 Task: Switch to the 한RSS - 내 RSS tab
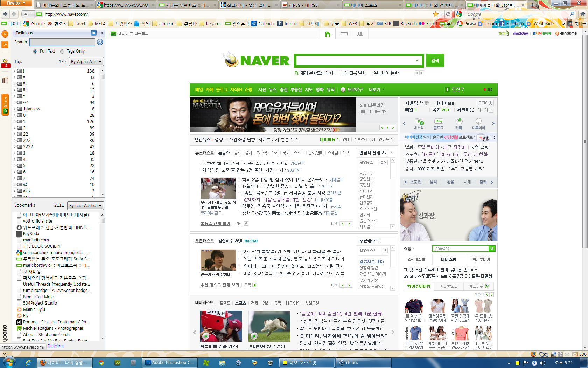click(x=311, y=5)
